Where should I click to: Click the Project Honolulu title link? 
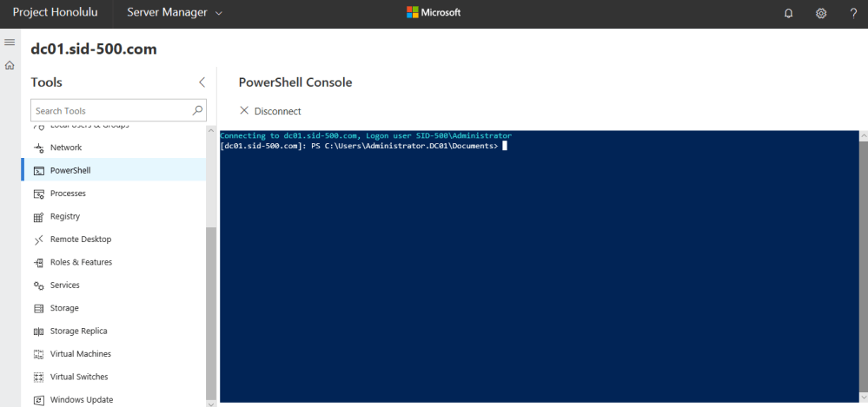pyautogui.click(x=55, y=13)
